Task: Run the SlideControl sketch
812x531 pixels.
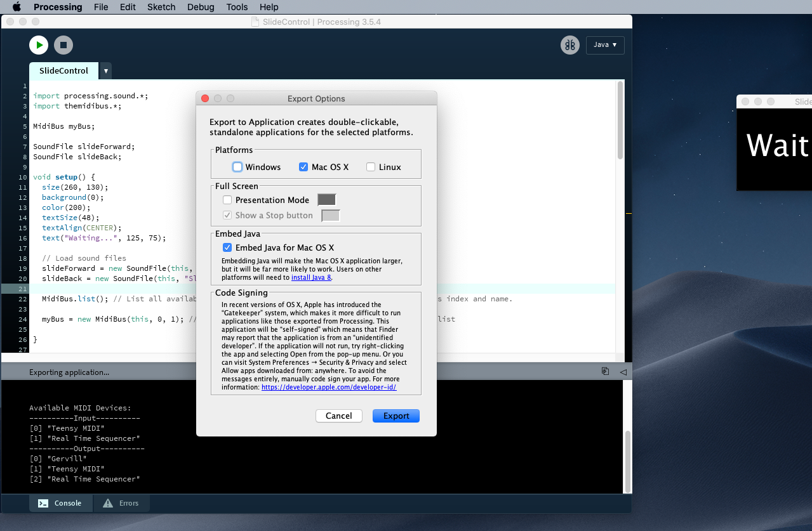Action: point(39,45)
